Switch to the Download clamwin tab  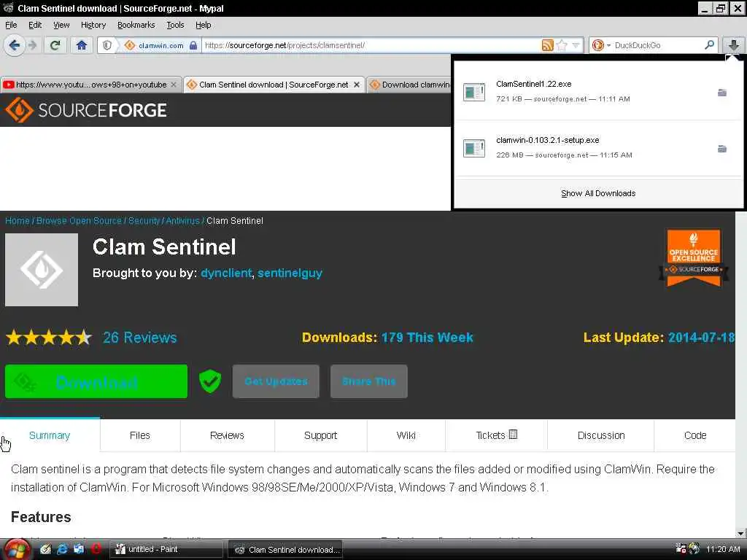click(x=410, y=85)
